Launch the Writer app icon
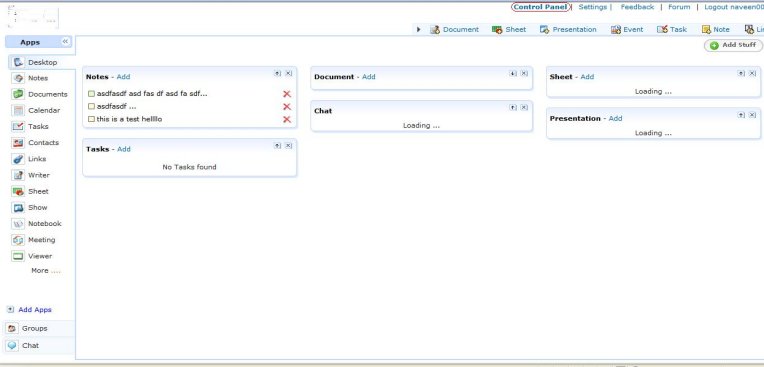This screenshot has width=764, height=367. click(19, 175)
